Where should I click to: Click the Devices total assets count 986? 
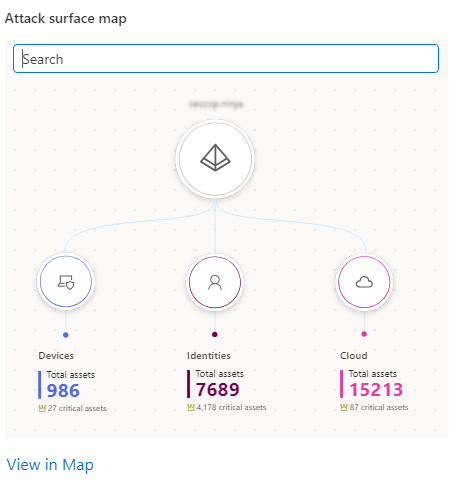[x=63, y=390]
